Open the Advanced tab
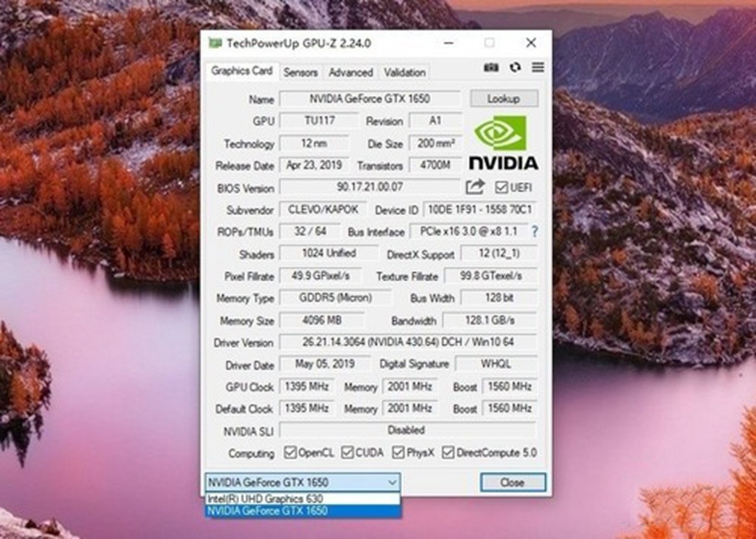This screenshot has width=756, height=539. coord(351,72)
